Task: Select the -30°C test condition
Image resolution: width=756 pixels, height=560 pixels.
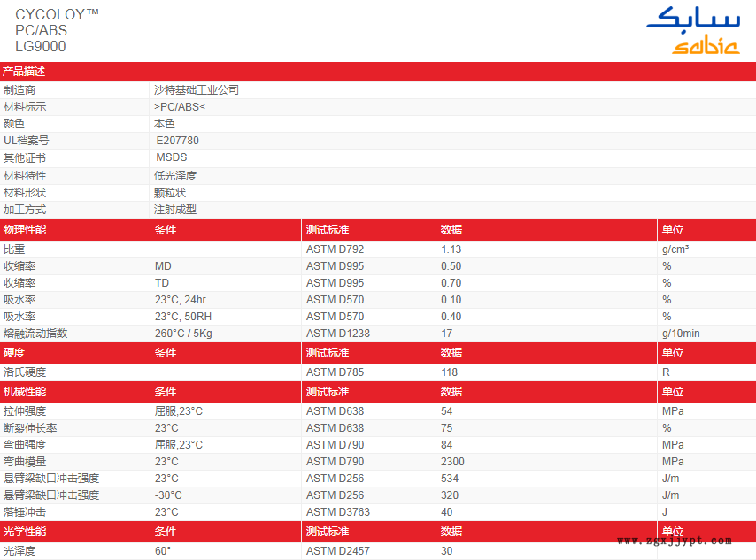Action: coord(168,495)
